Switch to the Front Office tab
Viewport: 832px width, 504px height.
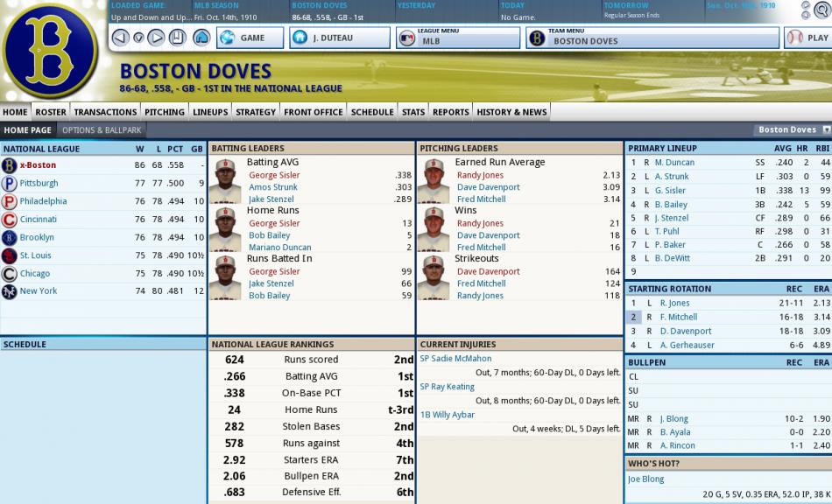pyautogui.click(x=314, y=112)
